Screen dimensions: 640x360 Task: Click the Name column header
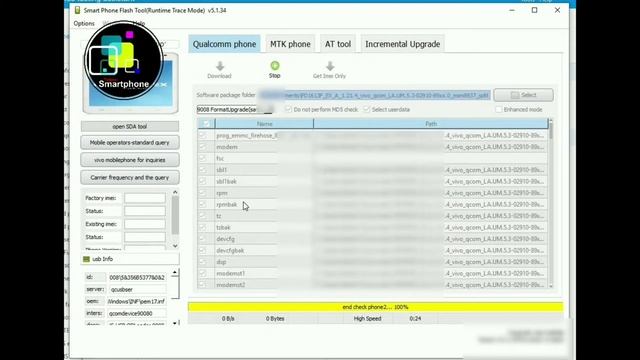tap(264, 124)
